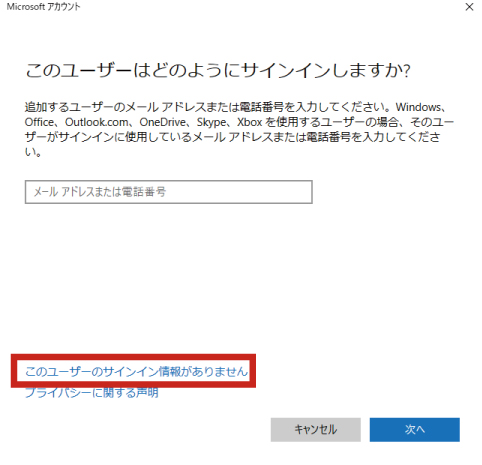Image resolution: width=482 pixels, height=465 pixels.
Task: Click the word Skype in the description
Action: pyautogui.click(x=211, y=123)
